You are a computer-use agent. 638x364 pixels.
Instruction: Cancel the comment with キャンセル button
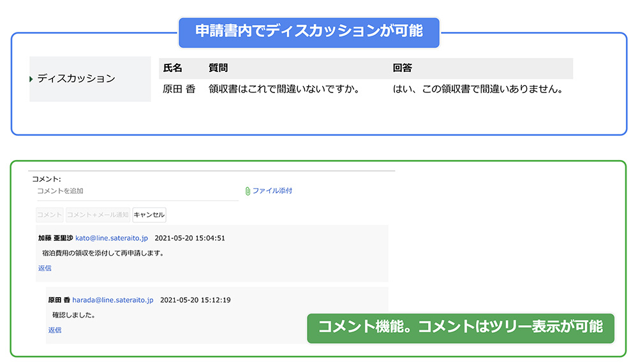point(149,215)
